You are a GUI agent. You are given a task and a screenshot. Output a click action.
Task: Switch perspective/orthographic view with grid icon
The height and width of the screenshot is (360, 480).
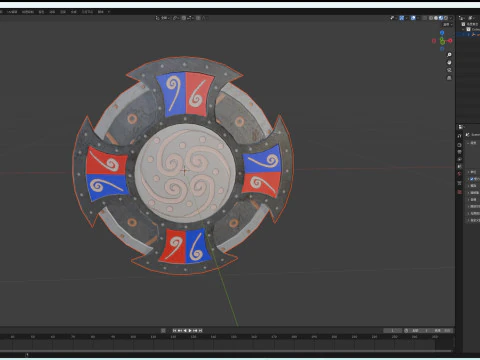(449, 78)
